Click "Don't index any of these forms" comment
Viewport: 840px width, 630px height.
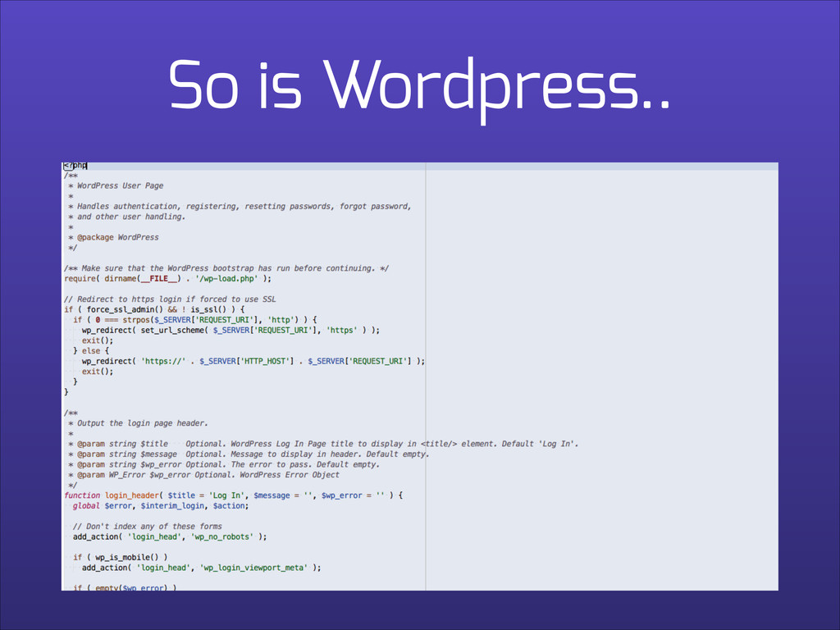[x=148, y=527]
